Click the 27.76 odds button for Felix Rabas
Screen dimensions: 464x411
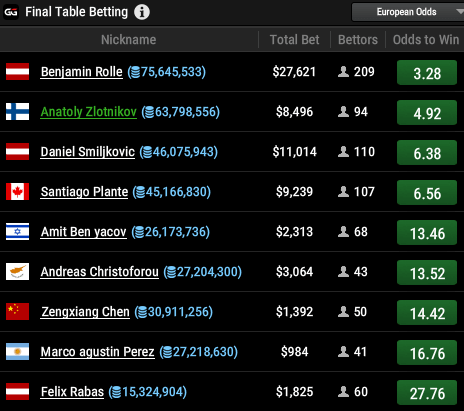427,393
